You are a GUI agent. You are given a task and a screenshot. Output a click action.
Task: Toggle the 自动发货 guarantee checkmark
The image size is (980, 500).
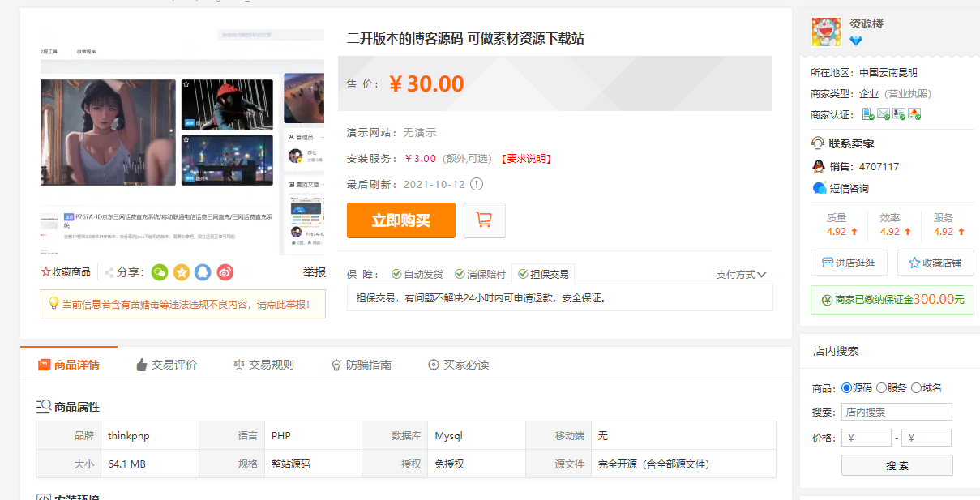tap(396, 273)
